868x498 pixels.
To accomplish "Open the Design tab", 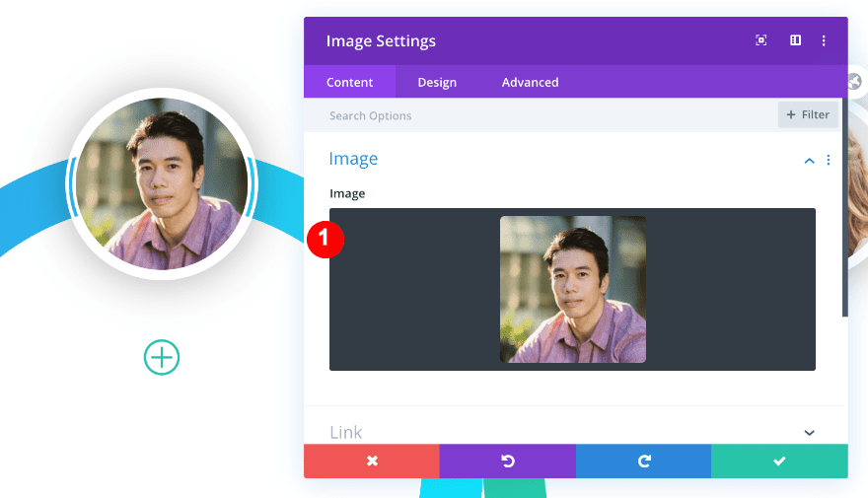I will tap(437, 82).
